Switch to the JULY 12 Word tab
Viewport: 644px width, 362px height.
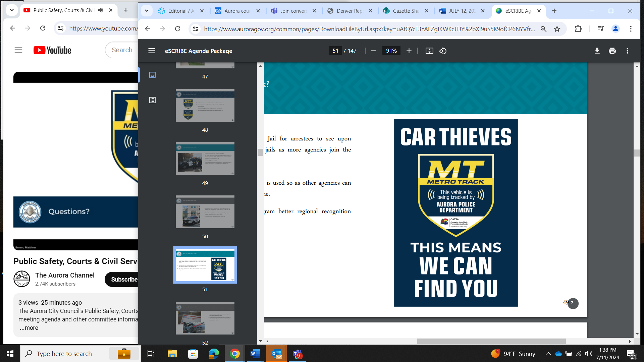(x=462, y=11)
